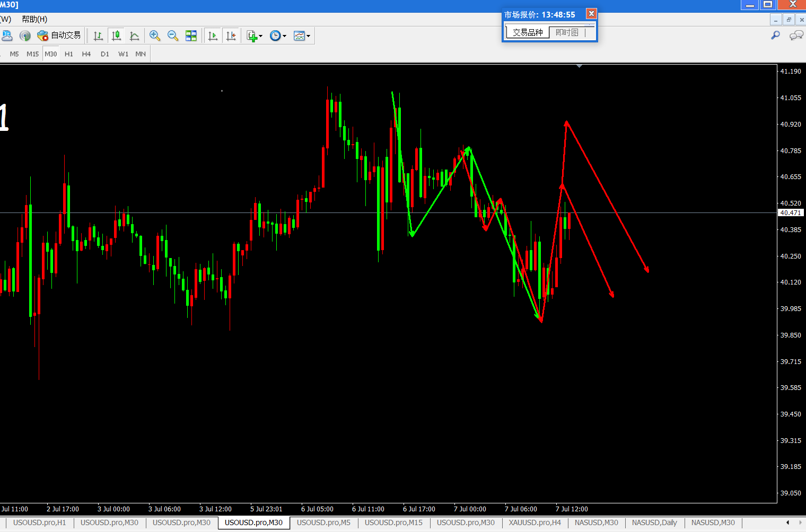Set timeframe to M15

[x=33, y=54]
